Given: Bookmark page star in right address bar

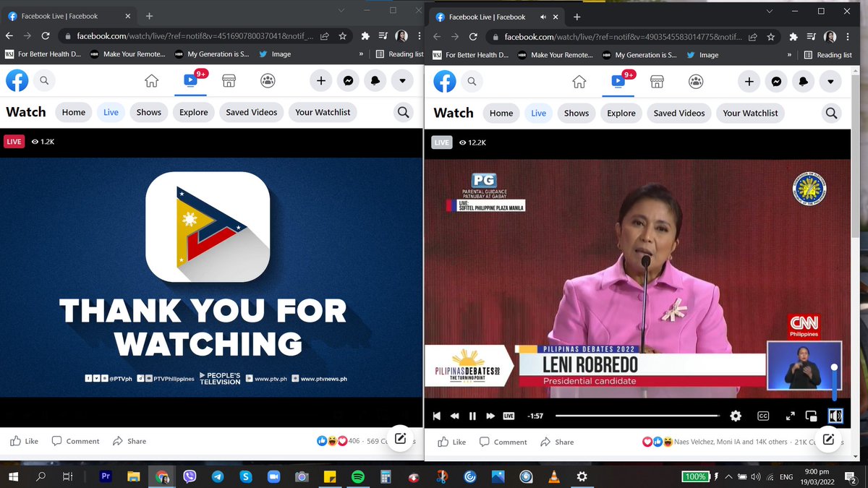Looking at the screenshot, I should [770, 37].
